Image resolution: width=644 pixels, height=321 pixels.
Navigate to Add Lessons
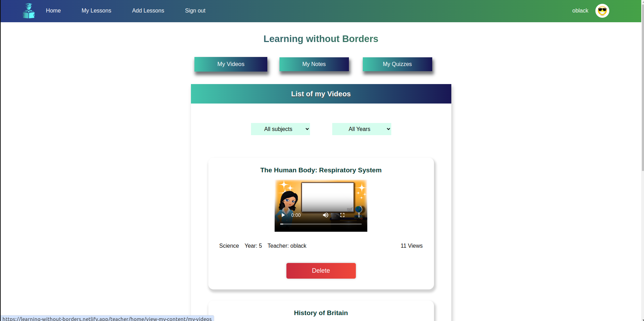148,10
